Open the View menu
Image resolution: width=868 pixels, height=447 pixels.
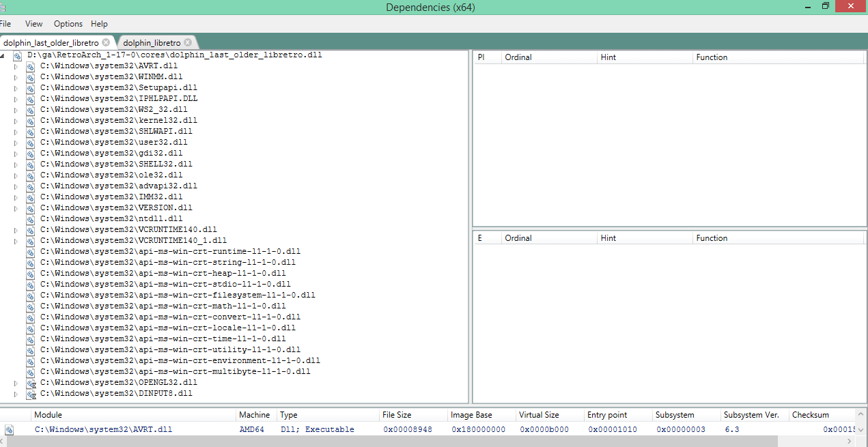[33, 24]
